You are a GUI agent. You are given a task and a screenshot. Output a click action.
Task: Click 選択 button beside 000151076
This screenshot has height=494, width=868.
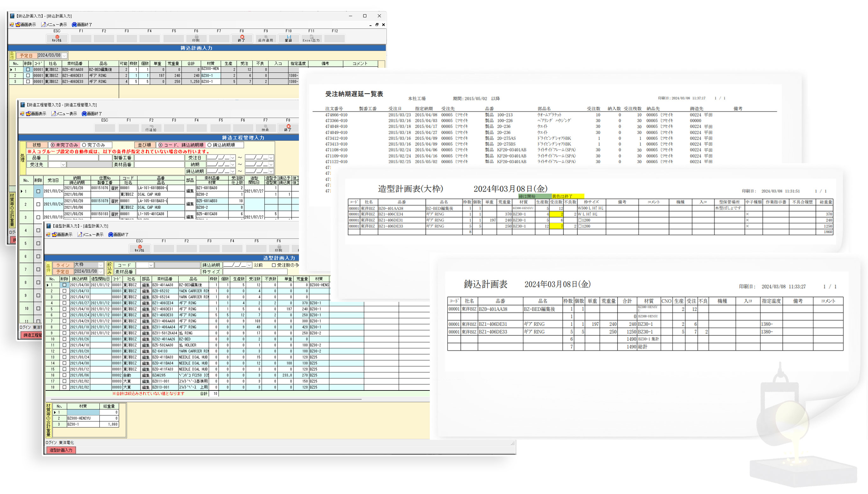[x=114, y=188]
